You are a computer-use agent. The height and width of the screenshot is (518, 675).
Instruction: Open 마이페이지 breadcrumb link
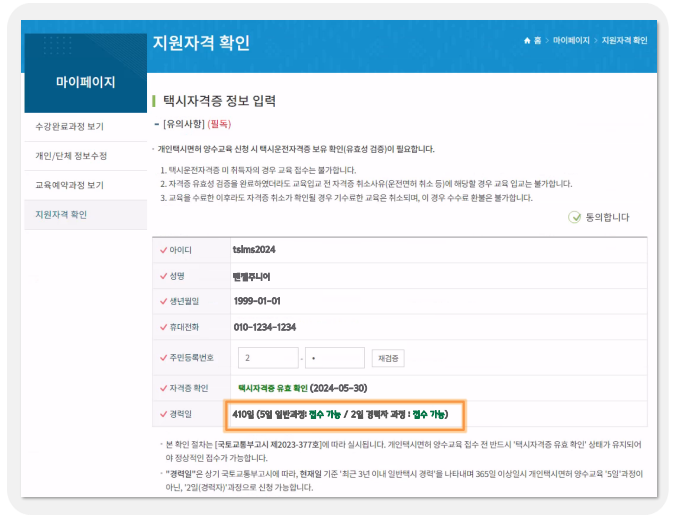pyautogui.click(x=571, y=40)
